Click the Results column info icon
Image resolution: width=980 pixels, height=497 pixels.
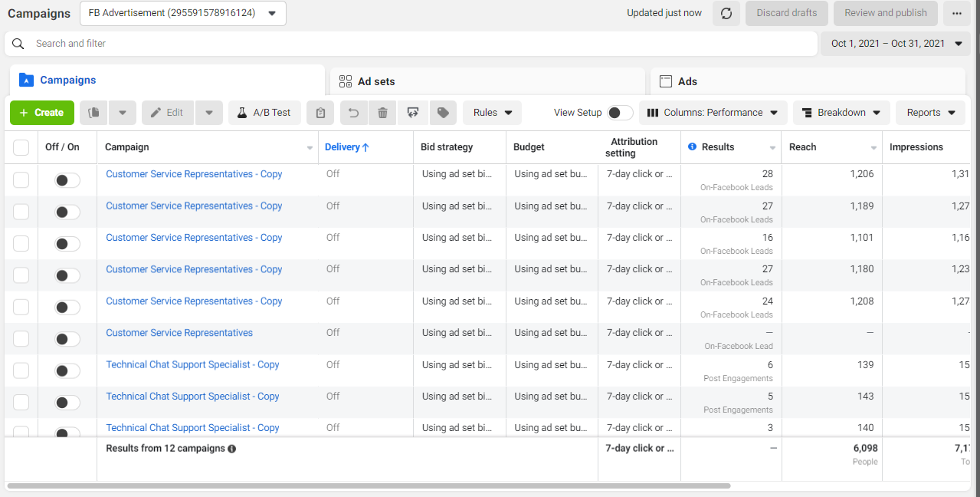point(693,146)
